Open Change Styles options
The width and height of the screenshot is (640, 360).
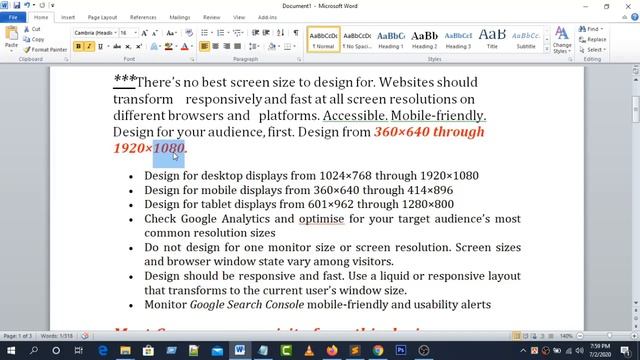click(562, 40)
